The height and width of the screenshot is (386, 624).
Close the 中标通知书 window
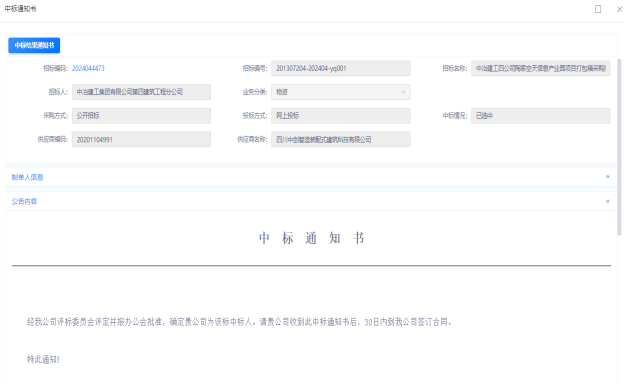[619, 9]
